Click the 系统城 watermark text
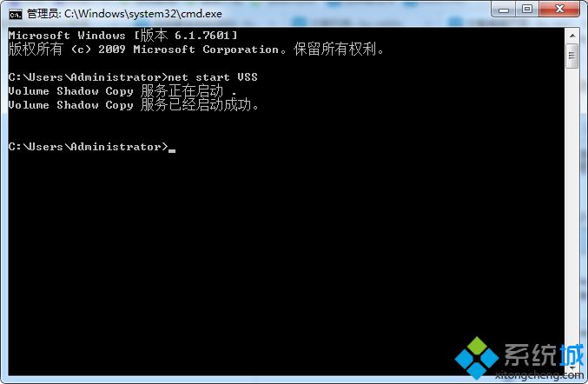This screenshot has height=384, width=588. coord(544,354)
